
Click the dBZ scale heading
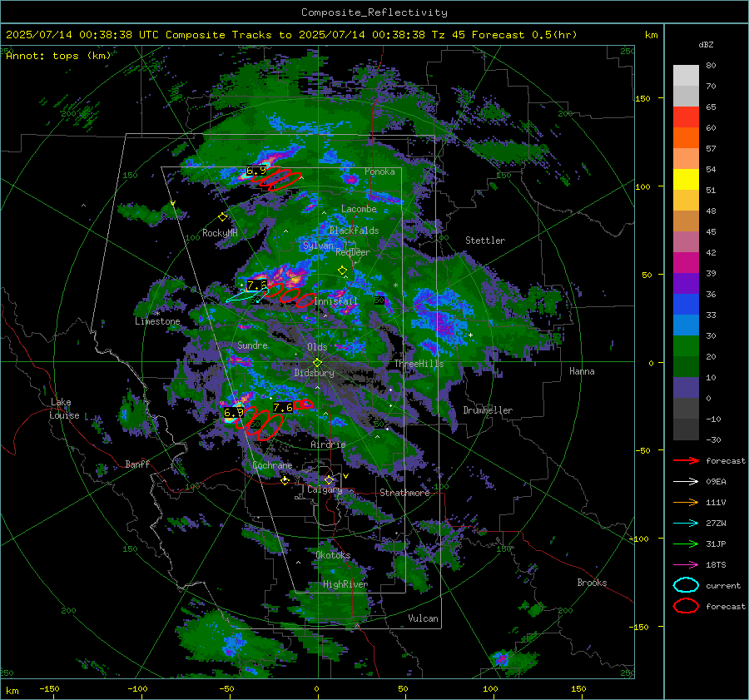706,45
